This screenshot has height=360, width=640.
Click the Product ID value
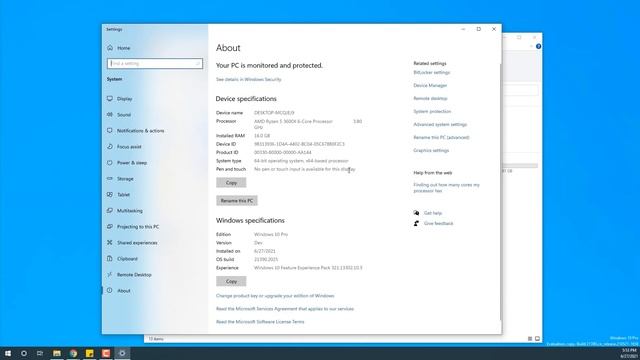click(x=282, y=152)
